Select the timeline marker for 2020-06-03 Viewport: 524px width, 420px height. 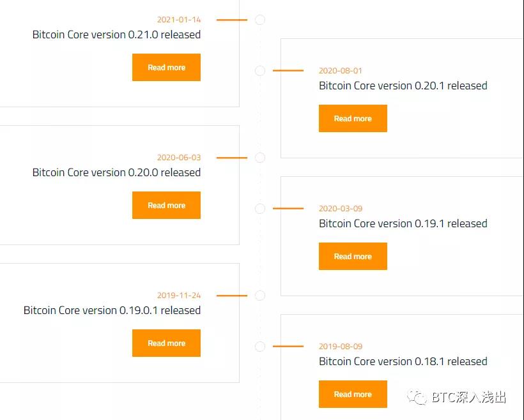click(x=259, y=158)
